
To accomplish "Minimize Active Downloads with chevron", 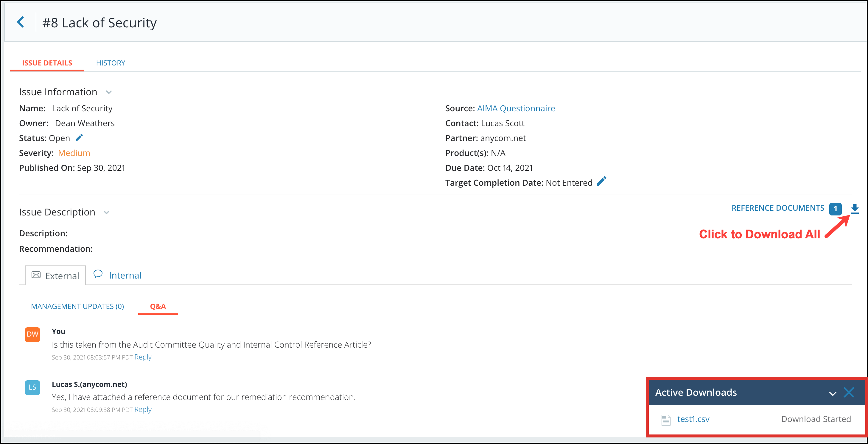I will coord(833,393).
